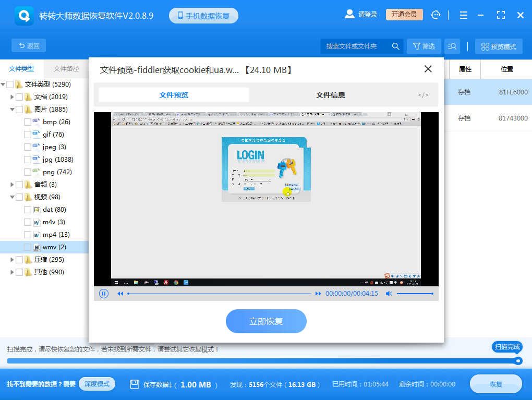The width and height of the screenshot is (532, 400).
Task: Mute the preview volume icon
Action: click(389, 294)
